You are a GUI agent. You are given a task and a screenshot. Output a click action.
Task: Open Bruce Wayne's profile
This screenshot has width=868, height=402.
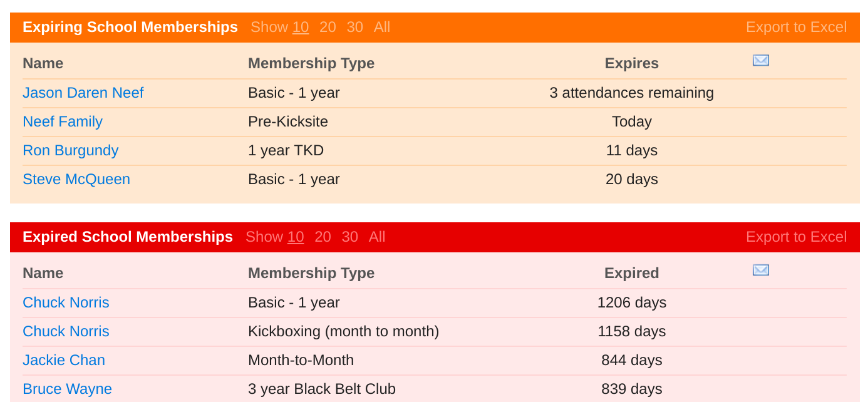point(67,389)
